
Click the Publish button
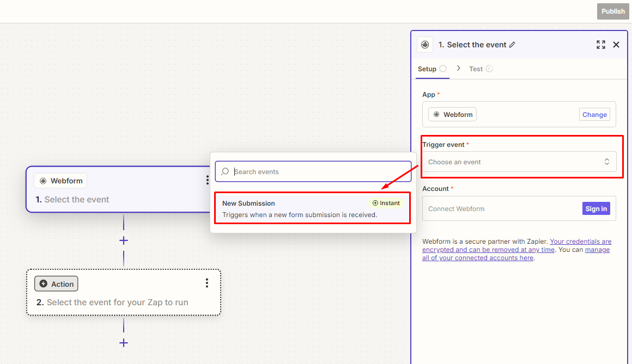[x=612, y=11]
